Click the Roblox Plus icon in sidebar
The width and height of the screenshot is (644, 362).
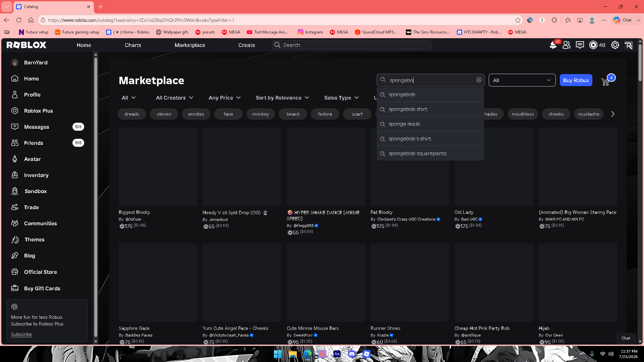15,111
